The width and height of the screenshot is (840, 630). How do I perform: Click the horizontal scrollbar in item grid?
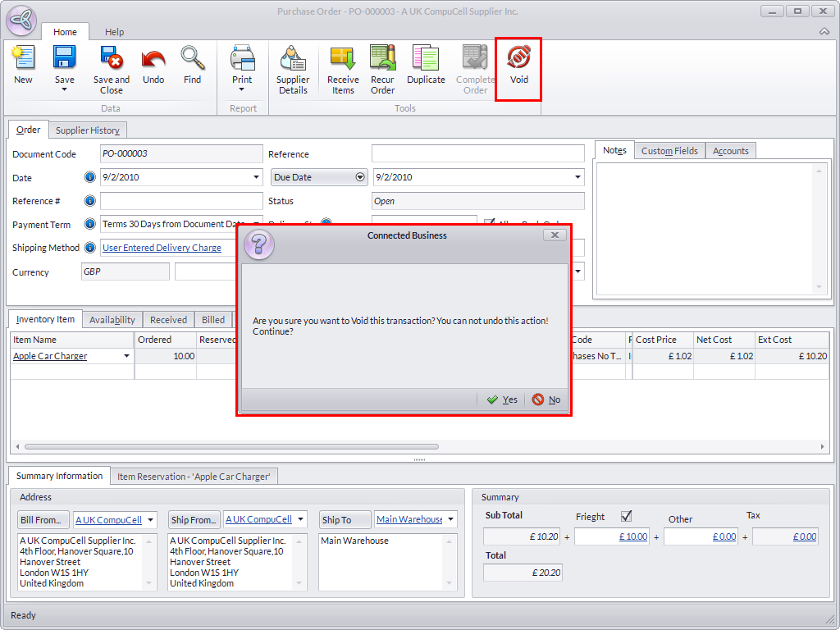click(231, 447)
